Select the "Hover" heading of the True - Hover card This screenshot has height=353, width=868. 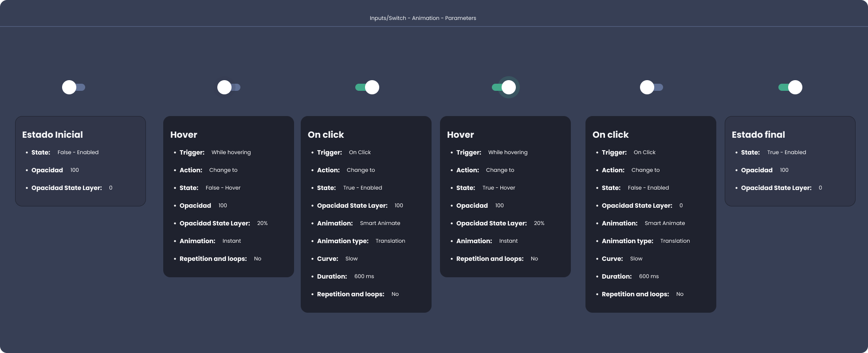coord(460,135)
